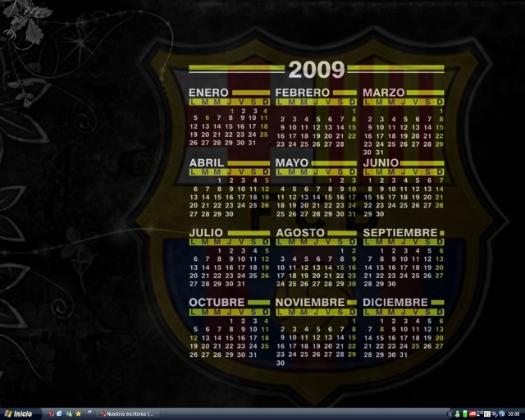The height and width of the screenshot is (420, 525).
Task: Switch to Nuestros escritorios taskbar window
Action: tap(128, 414)
